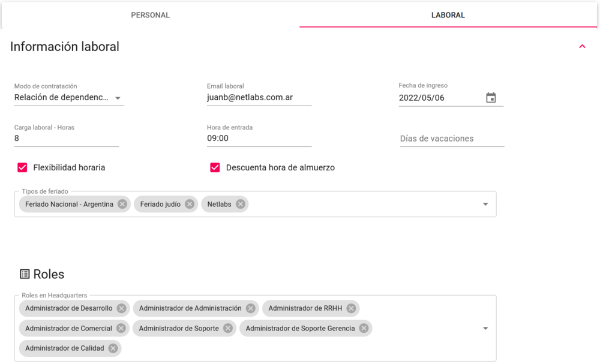Select the Laboral tab
This screenshot has width=600, height=364.
click(448, 15)
